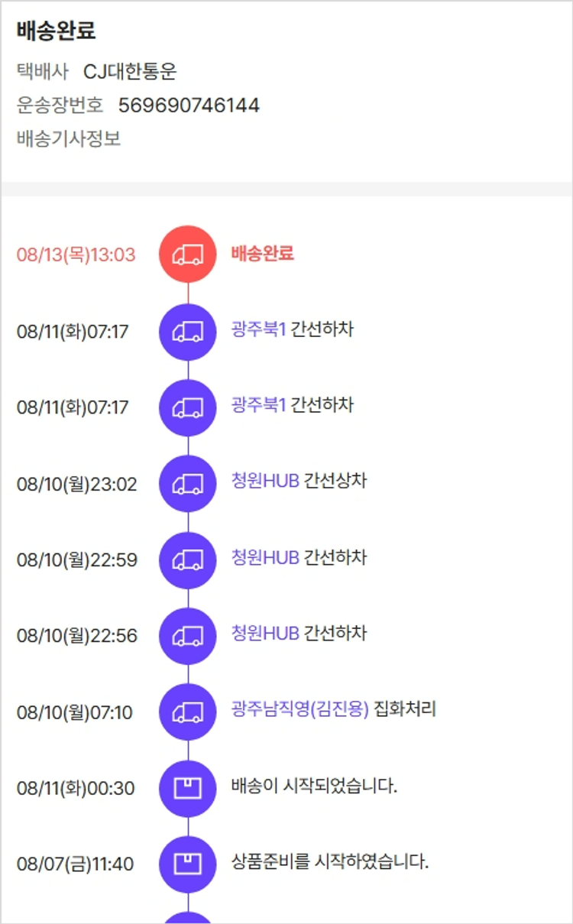Image resolution: width=573 pixels, height=924 pixels.
Task: Click 광주남직영(김진용) location link
Action: tap(299, 709)
